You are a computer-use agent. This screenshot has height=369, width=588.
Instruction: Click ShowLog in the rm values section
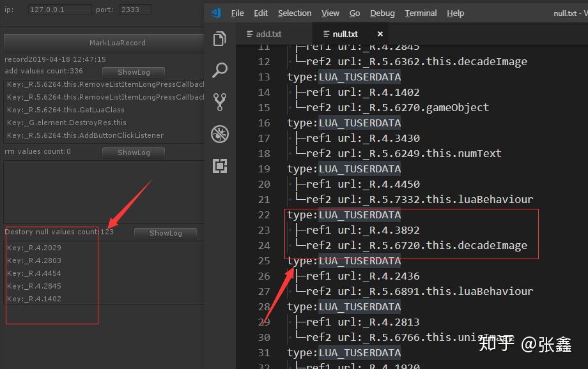pyautogui.click(x=133, y=153)
